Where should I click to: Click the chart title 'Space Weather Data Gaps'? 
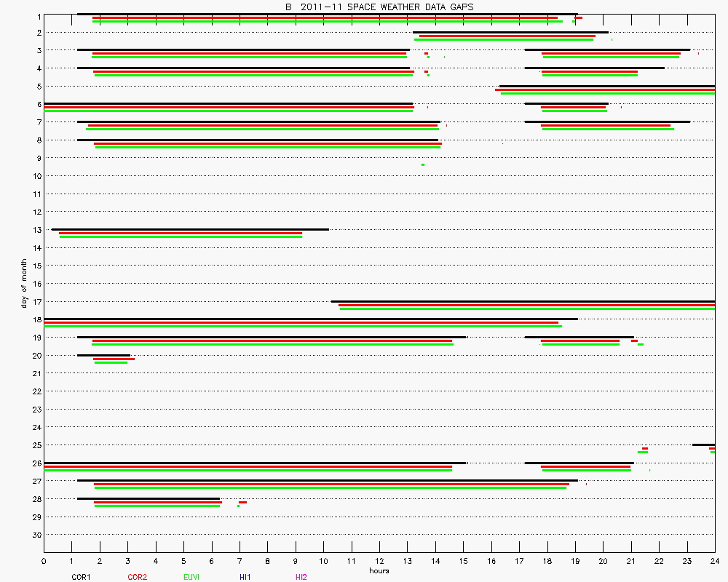(x=379, y=7)
